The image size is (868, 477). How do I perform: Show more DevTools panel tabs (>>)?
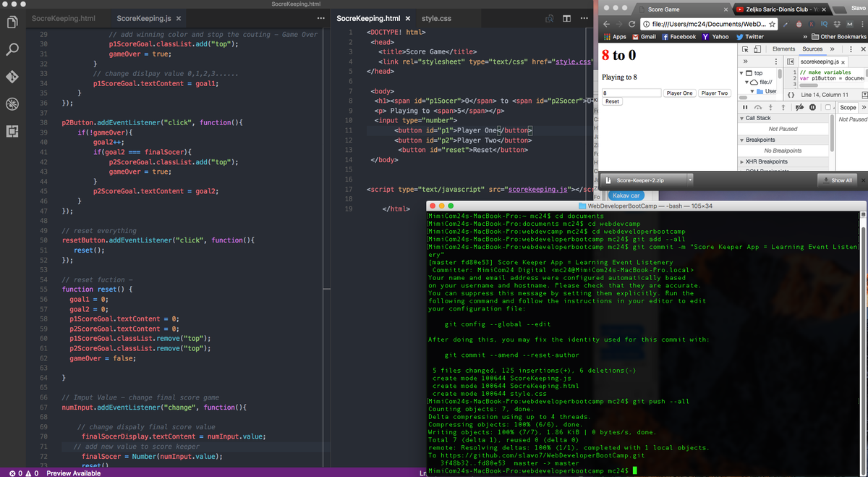tap(832, 49)
